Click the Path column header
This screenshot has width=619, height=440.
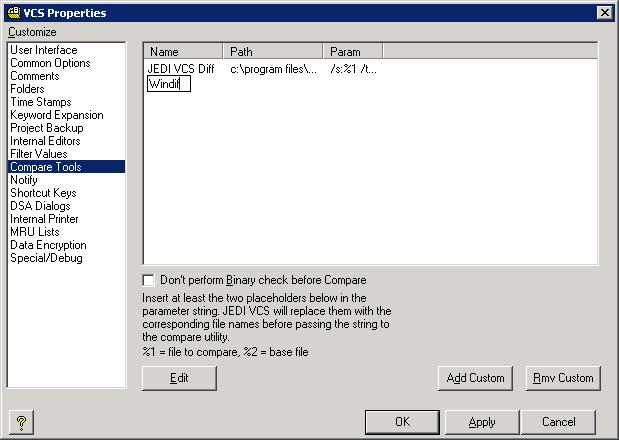tap(273, 52)
